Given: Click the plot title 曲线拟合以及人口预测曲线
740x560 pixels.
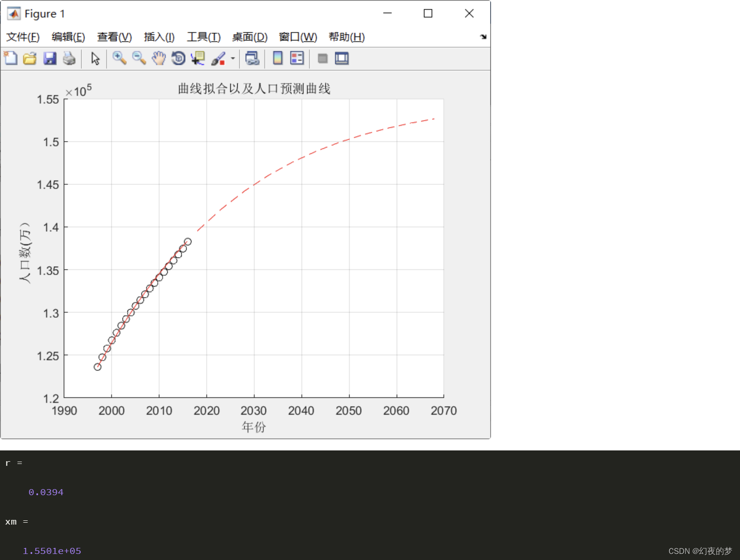Looking at the screenshot, I should coord(254,89).
